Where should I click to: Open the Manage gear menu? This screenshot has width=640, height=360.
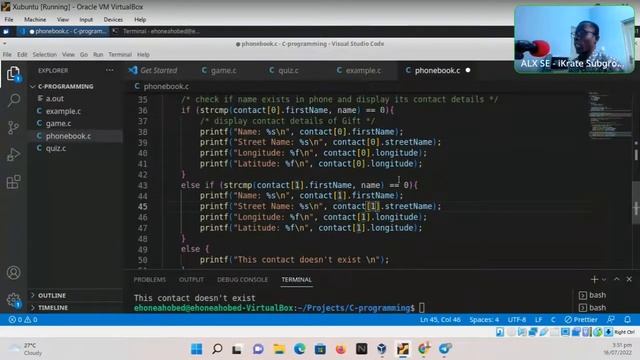(13, 300)
